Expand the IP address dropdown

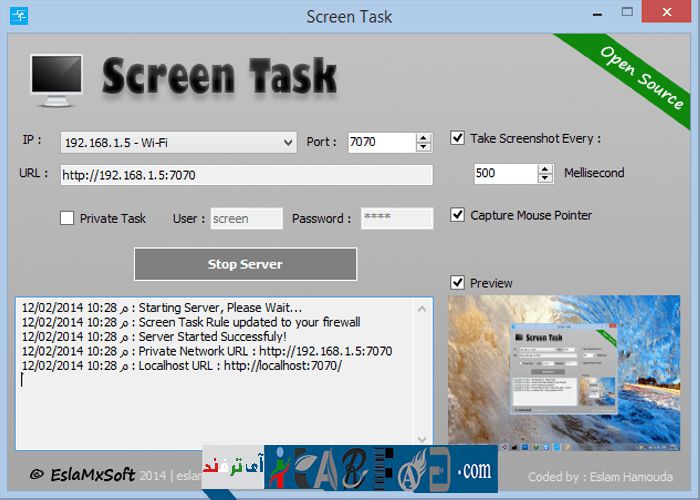(288, 143)
